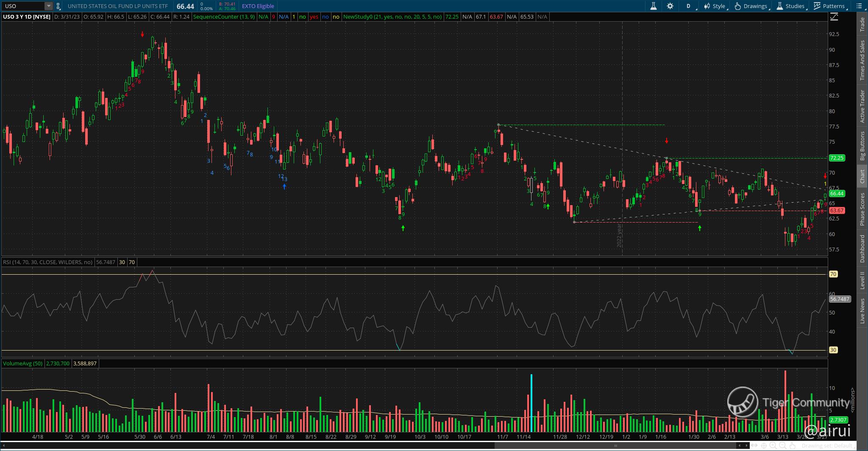Click the H: 66.5 high value
Screen dimensions: 868x451
pos(116,17)
